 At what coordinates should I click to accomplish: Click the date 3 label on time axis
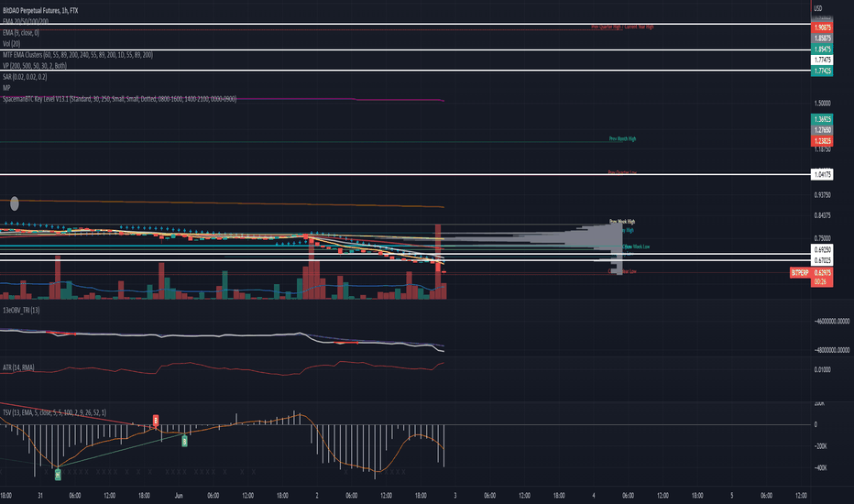(x=455, y=495)
